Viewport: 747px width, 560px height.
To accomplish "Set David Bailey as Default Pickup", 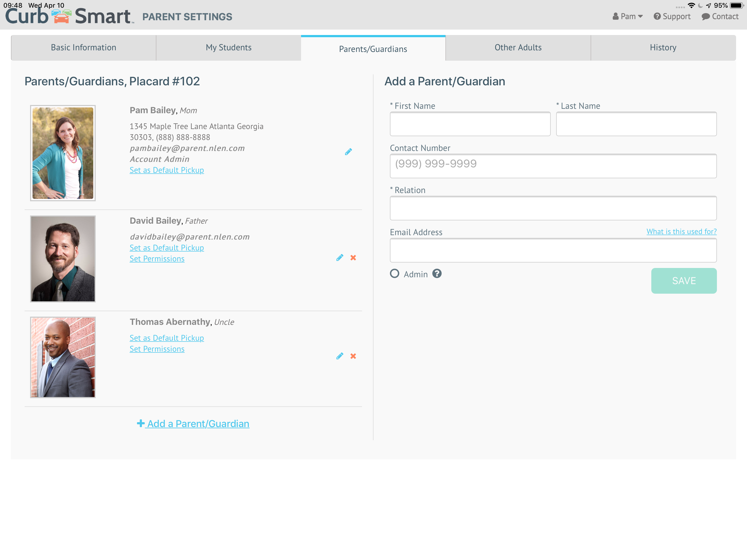I will tap(167, 248).
